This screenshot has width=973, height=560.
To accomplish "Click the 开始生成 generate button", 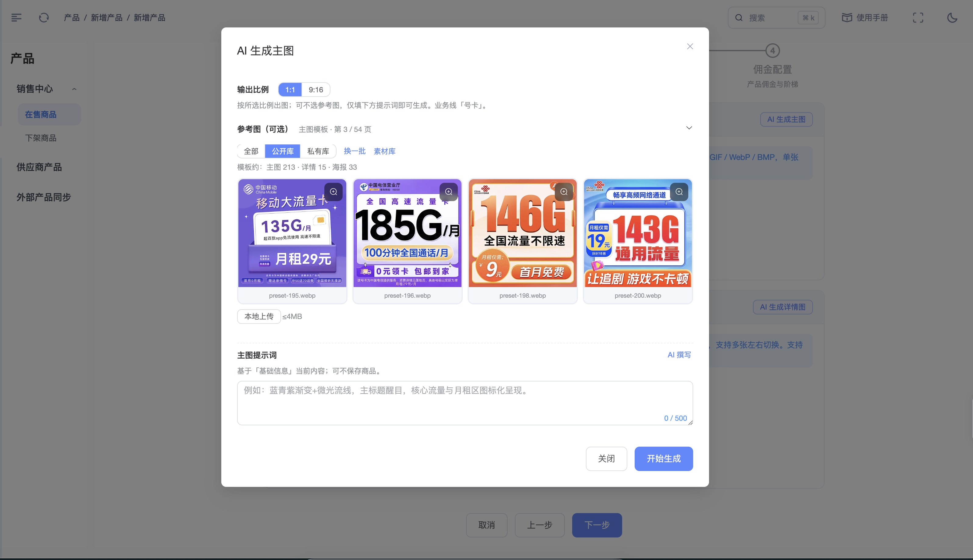I will point(663,459).
